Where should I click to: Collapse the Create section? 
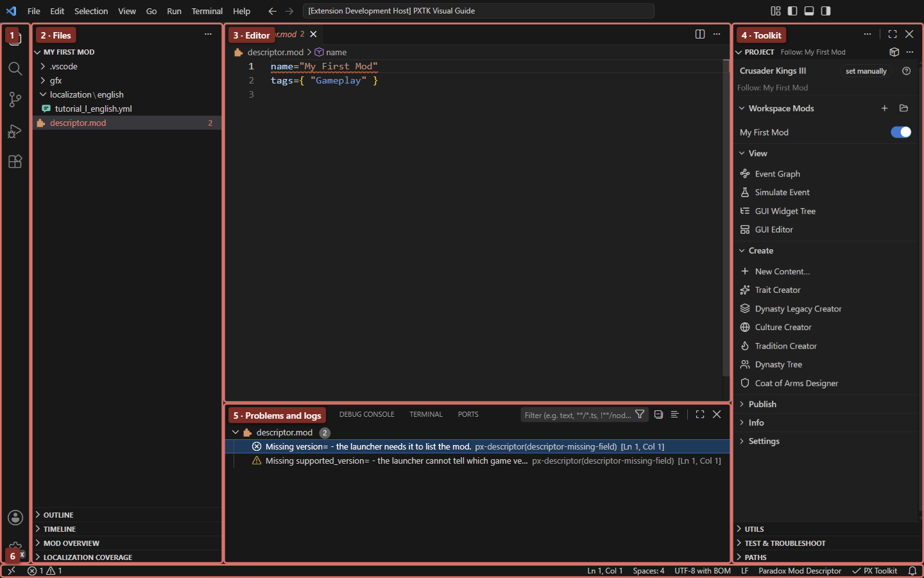(x=826, y=250)
